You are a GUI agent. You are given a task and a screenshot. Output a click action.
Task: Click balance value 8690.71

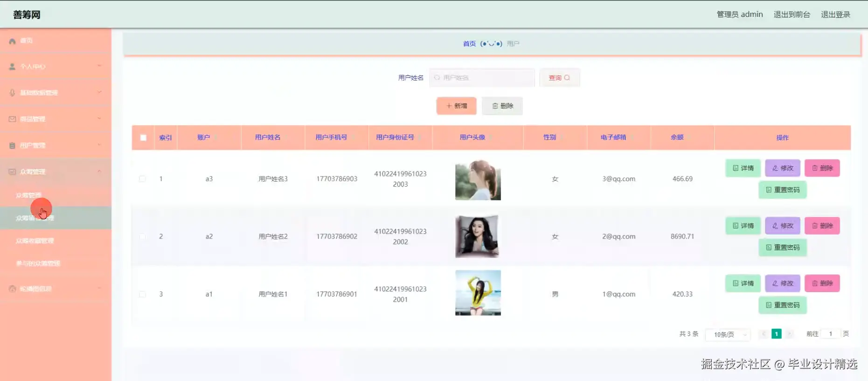tap(682, 237)
